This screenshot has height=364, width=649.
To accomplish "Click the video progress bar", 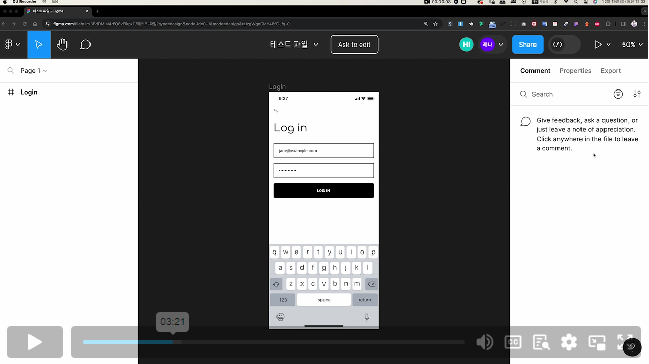I will tap(274, 342).
